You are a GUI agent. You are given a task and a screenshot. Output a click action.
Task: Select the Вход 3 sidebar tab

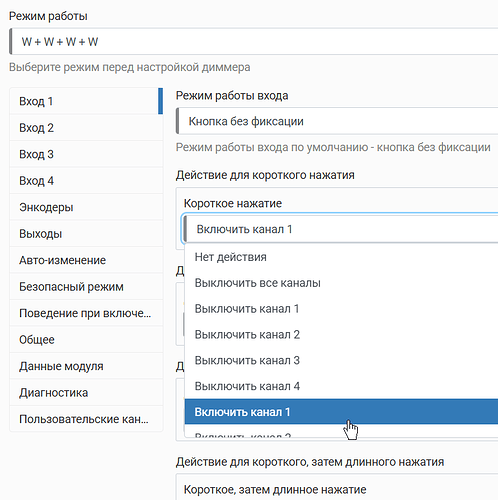(86, 154)
